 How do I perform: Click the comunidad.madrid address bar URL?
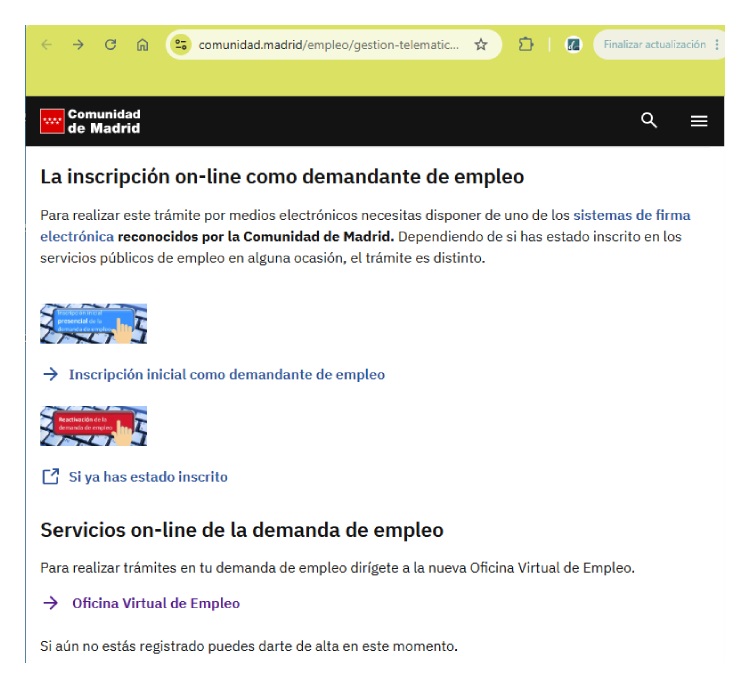328,45
